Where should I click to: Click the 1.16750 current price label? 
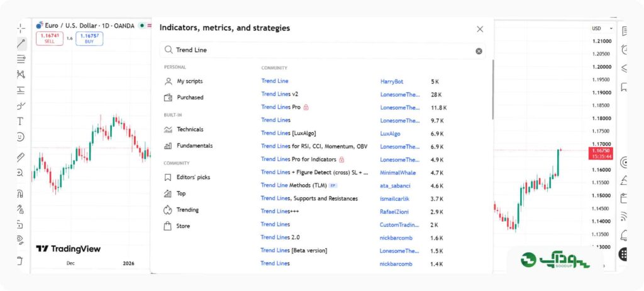[x=601, y=153]
